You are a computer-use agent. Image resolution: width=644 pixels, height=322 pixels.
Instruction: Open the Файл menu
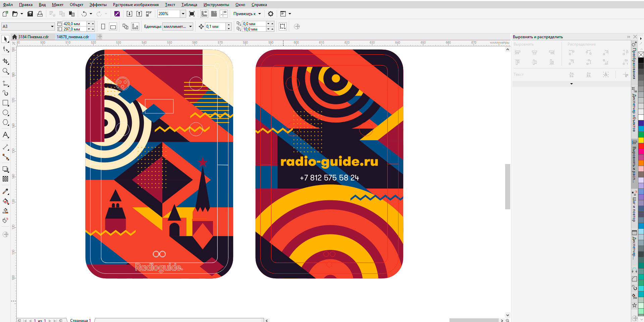(x=8, y=5)
